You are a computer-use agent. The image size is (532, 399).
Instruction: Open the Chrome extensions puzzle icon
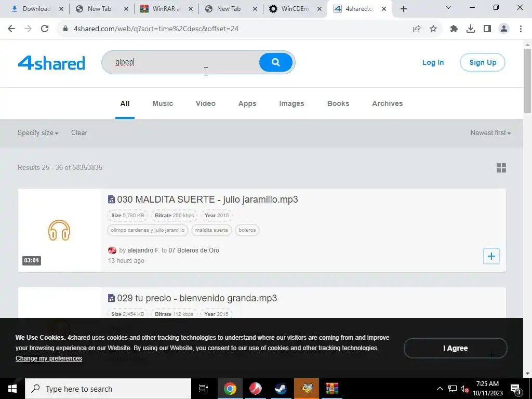click(x=454, y=29)
